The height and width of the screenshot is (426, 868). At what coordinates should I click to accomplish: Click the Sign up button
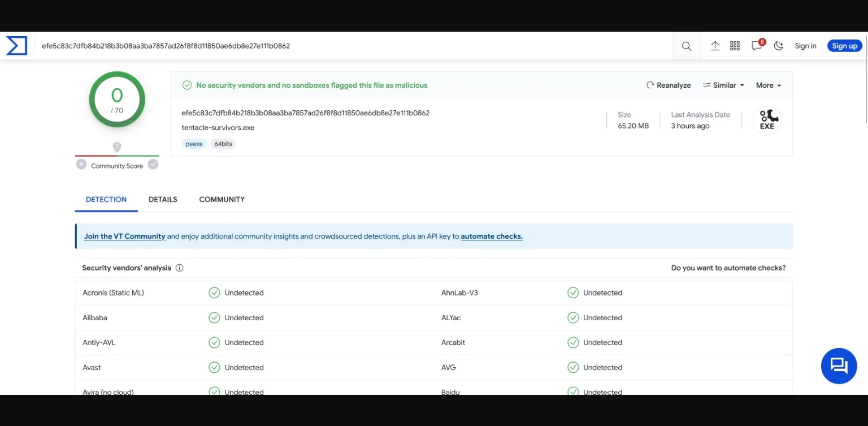(844, 46)
